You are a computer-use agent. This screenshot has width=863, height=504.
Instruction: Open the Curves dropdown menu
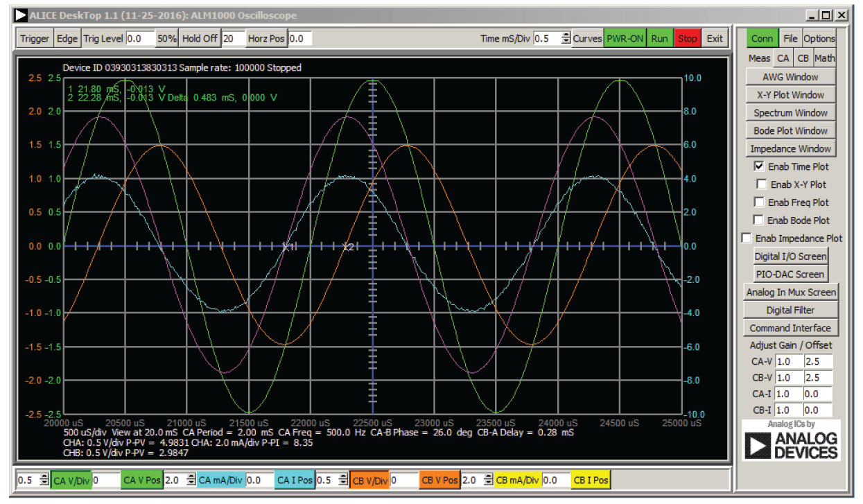[587, 39]
